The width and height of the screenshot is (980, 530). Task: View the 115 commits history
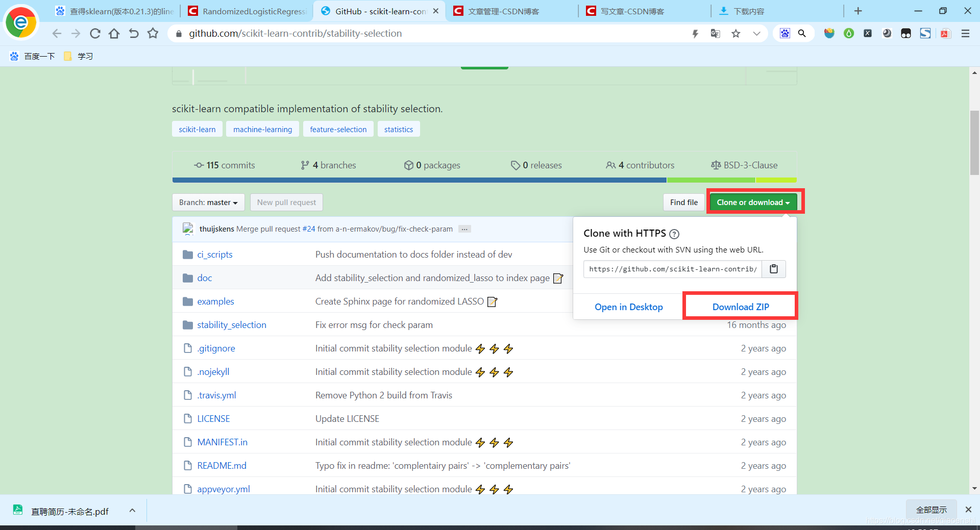(x=225, y=165)
